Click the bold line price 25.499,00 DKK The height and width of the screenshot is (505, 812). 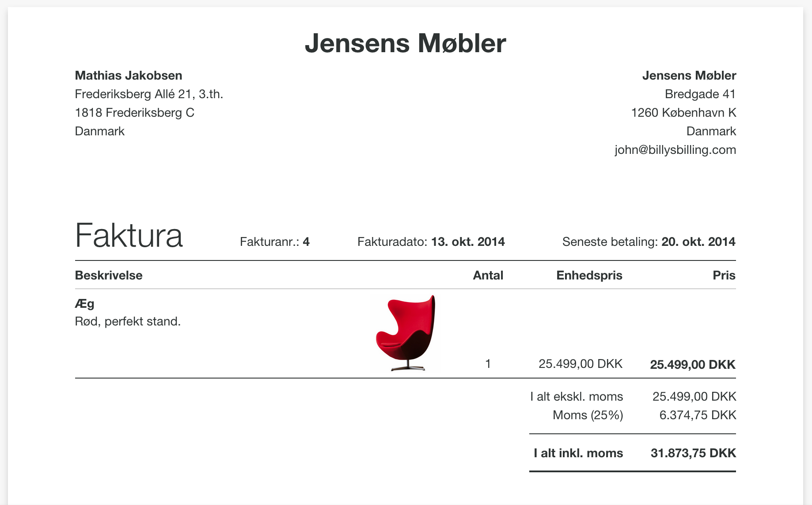693,365
